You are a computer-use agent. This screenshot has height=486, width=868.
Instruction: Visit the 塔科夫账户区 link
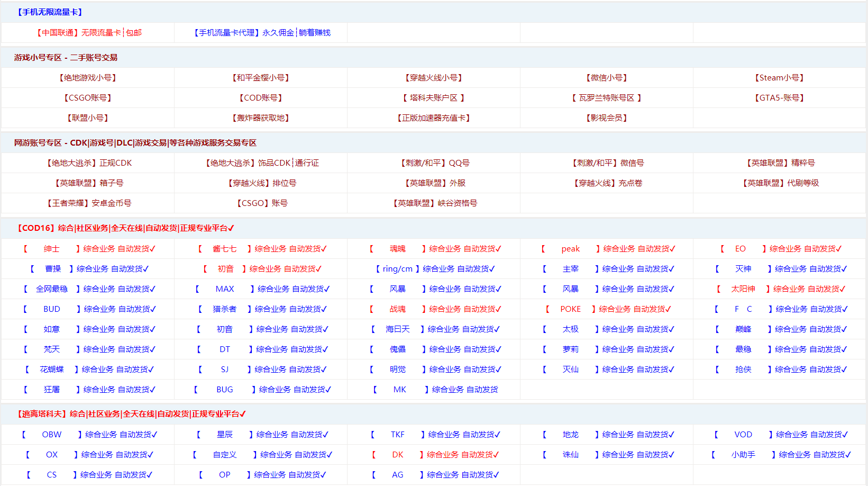click(x=434, y=97)
